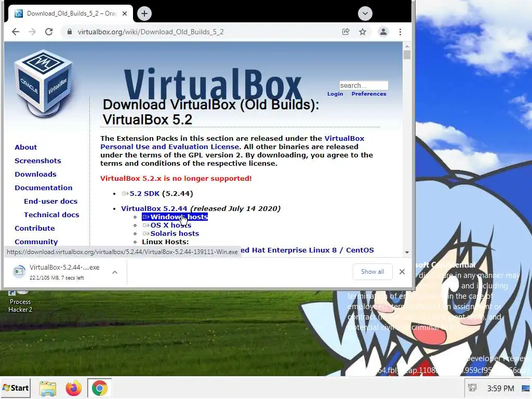Bookmark this page with the star icon

(x=363, y=32)
